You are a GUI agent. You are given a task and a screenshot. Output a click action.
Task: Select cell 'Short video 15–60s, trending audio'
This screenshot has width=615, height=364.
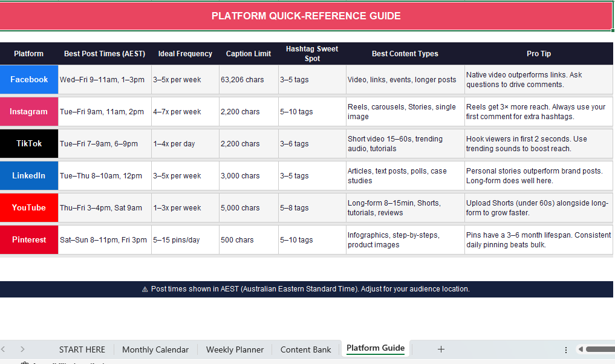click(x=405, y=143)
